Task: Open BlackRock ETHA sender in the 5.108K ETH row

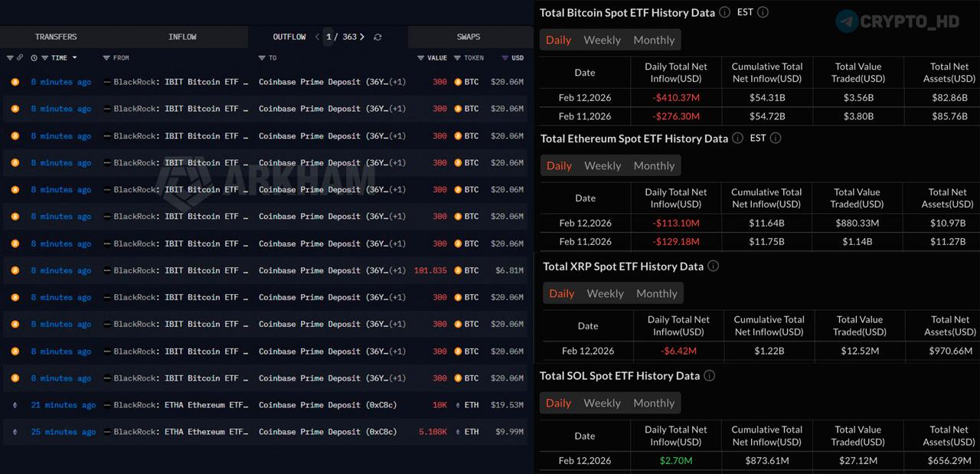Action: [x=181, y=432]
